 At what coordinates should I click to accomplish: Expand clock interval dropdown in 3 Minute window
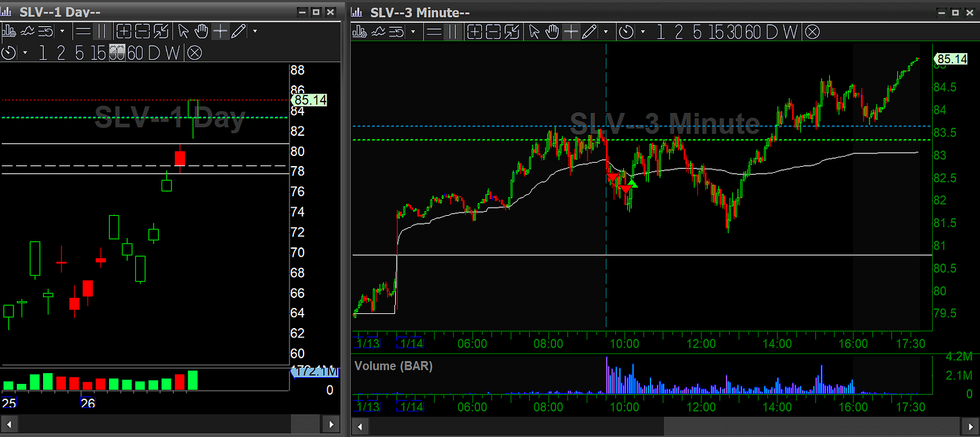(x=642, y=31)
